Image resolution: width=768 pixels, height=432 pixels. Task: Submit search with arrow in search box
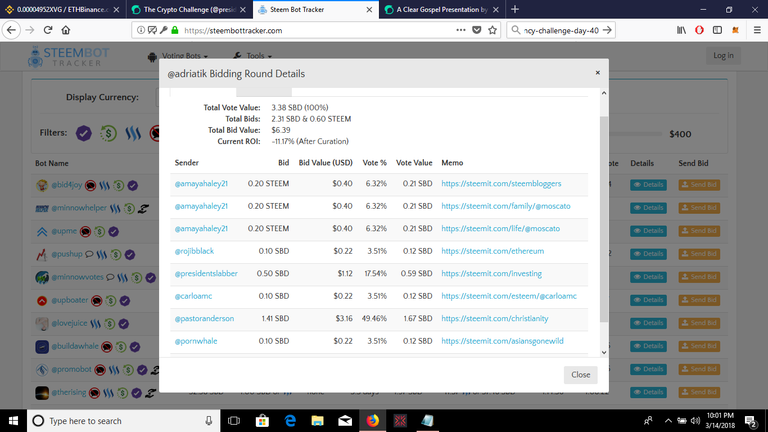(607, 30)
